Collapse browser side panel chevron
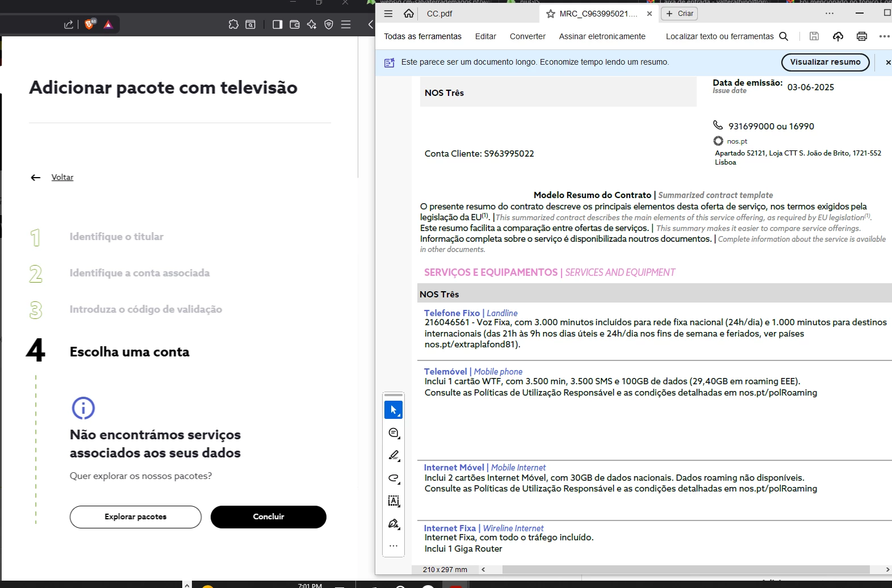The width and height of the screenshot is (892, 588). coord(370,24)
